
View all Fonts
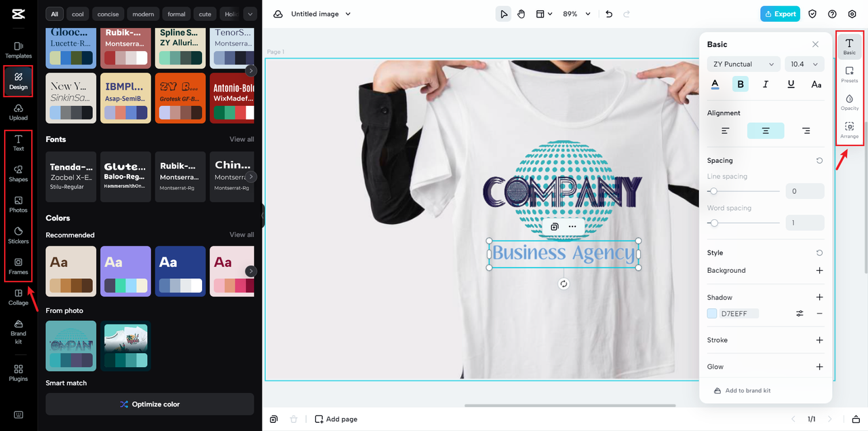tap(241, 139)
